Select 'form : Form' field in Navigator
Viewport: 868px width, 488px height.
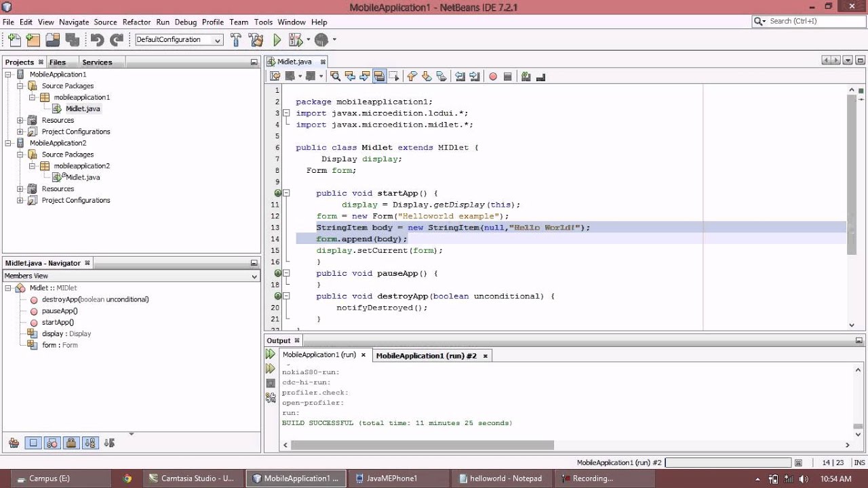pyautogui.click(x=60, y=345)
